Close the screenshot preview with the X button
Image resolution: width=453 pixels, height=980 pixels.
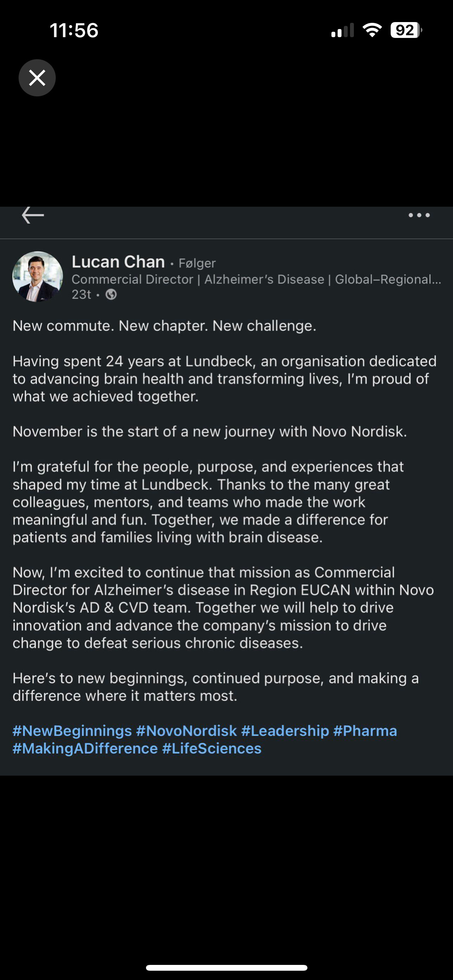pyautogui.click(x=37, y=78)
